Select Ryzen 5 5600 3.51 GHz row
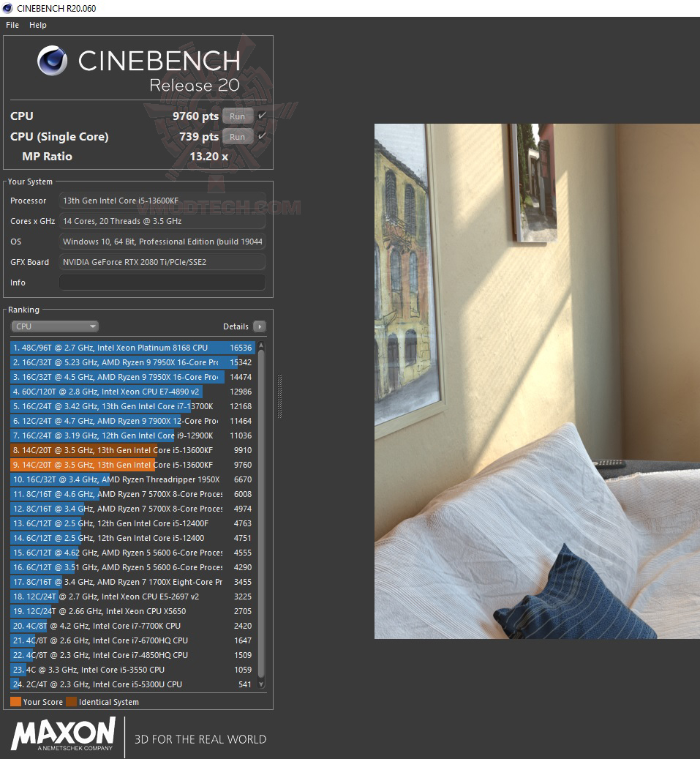The height and width of the screenshot is (759, 700). coord(132,567)
